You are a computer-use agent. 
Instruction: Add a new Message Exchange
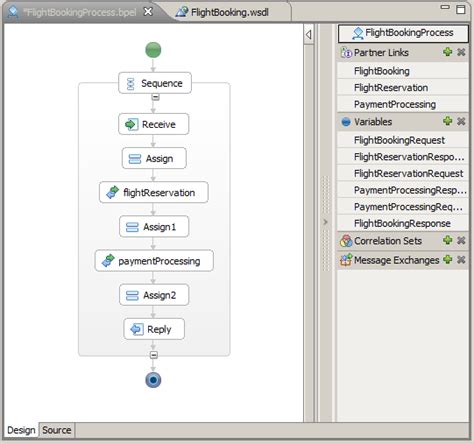point(448,259)
